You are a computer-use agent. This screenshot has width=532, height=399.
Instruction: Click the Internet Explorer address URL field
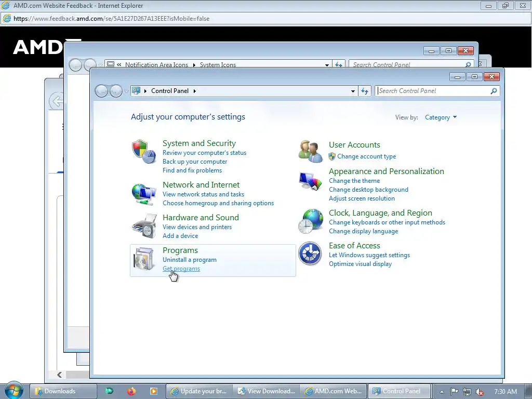[265, 19]
